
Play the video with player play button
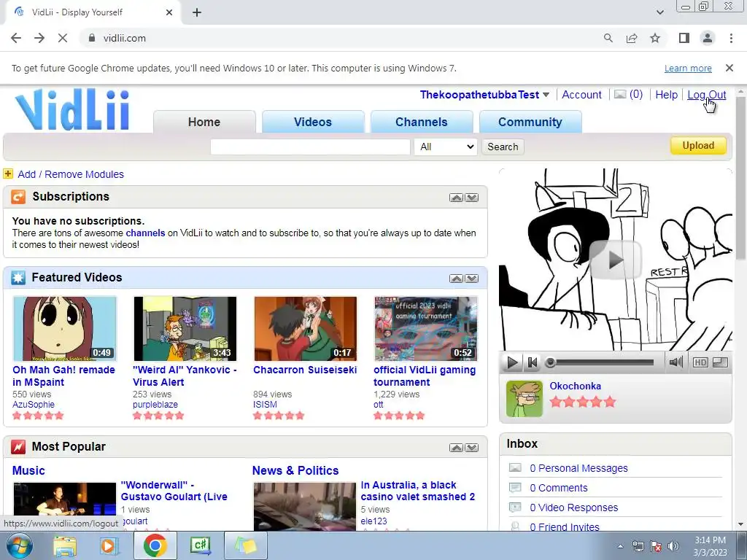512,362
